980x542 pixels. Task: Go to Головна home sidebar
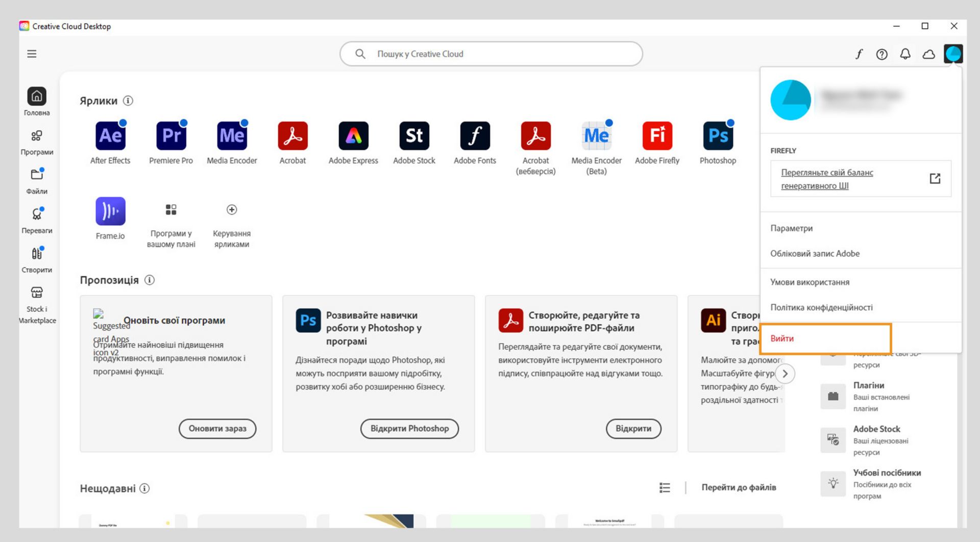37,101
